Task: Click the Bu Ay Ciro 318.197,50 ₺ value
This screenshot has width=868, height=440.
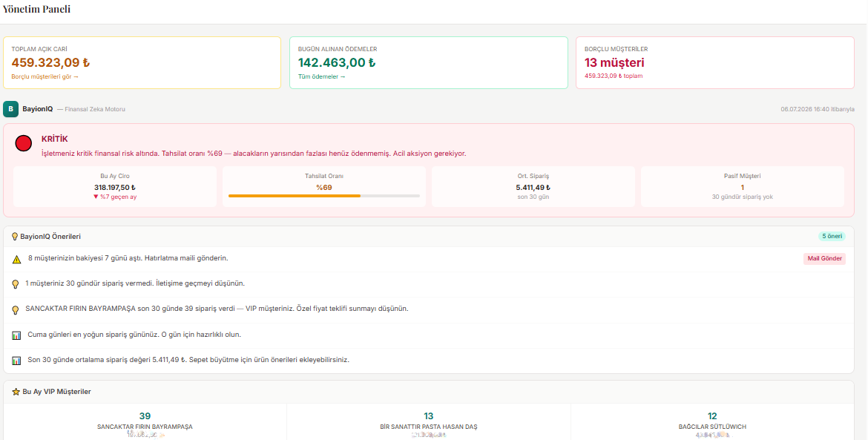Action: pos(115,188)
